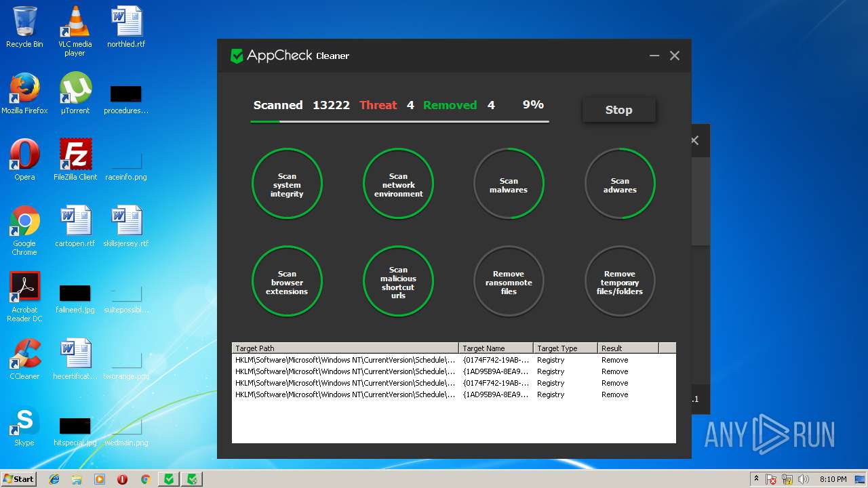Click the Scan malicious shortcut urls circle
Image resolution: width=868 pixels, height=488 pixels.
398,281
